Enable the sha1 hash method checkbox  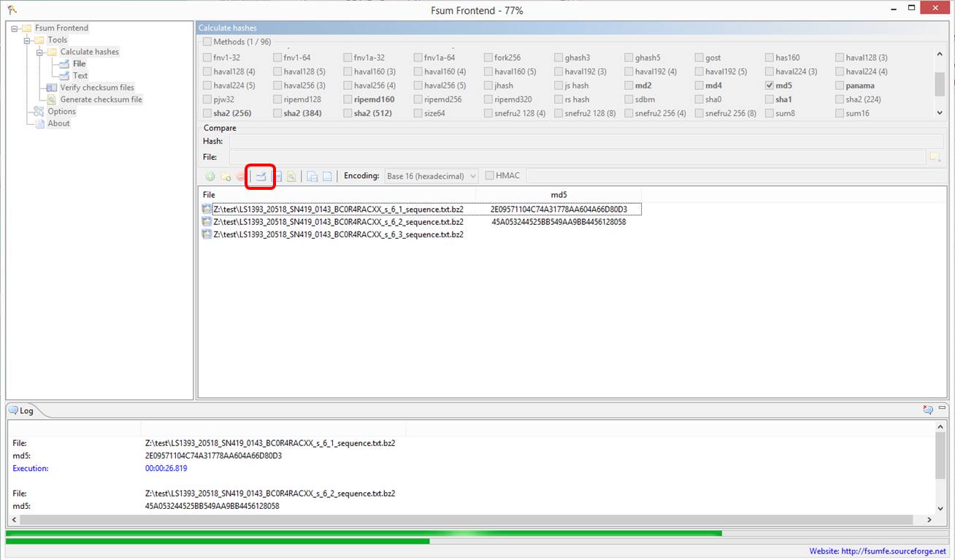[770, 99]
